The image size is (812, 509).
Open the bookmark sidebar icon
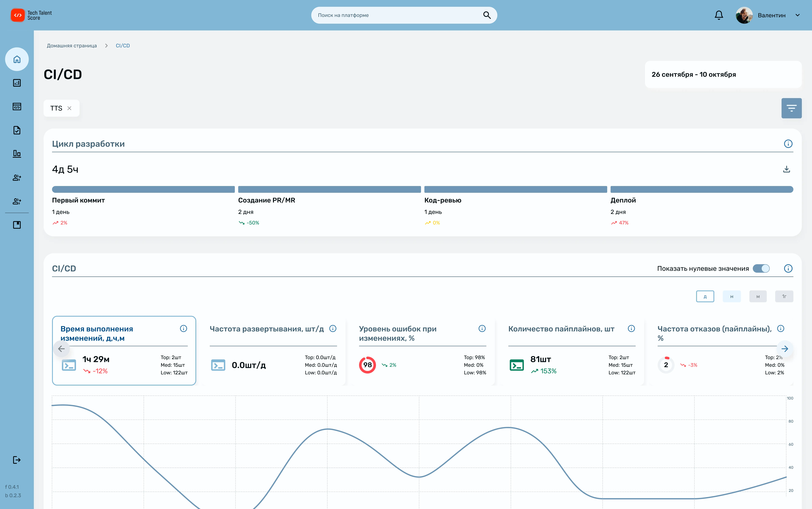17,225
